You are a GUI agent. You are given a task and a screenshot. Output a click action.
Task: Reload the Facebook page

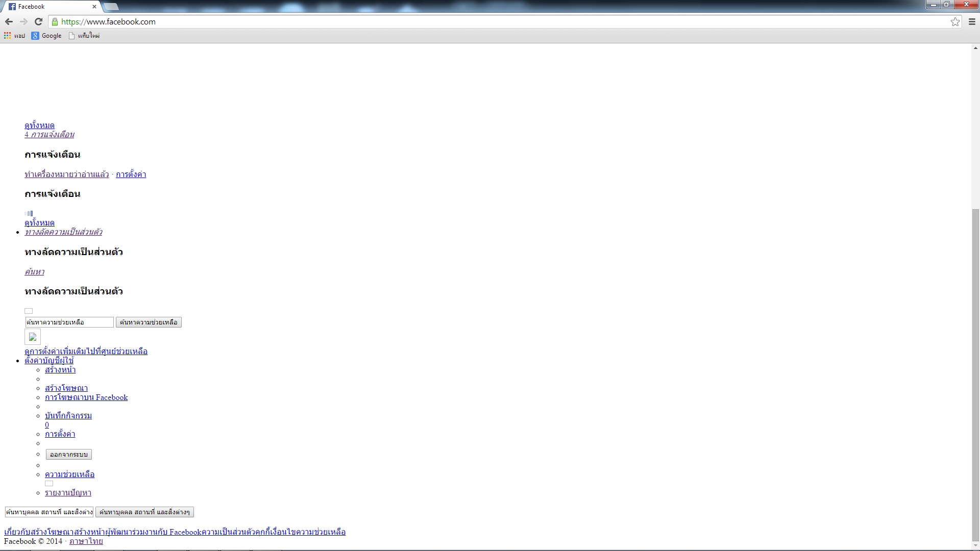pos(38,21)
